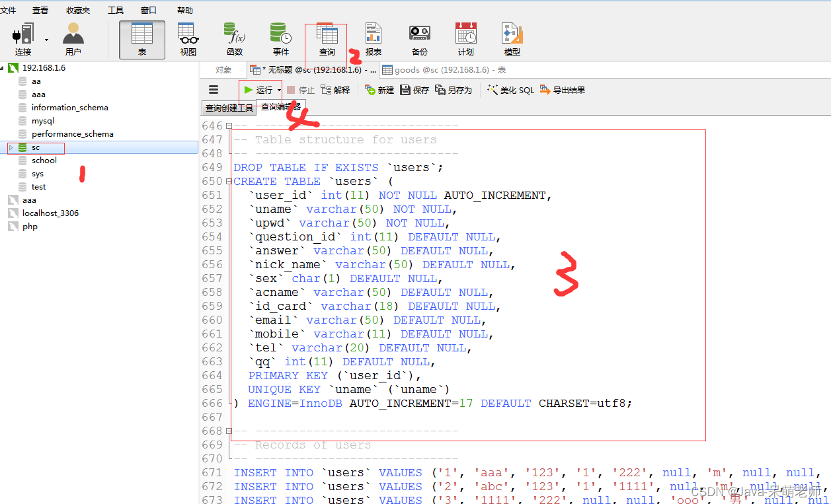The height and width of the screenshot is (504, 831).
Task: Select the php connection
Action: point(30,227)
